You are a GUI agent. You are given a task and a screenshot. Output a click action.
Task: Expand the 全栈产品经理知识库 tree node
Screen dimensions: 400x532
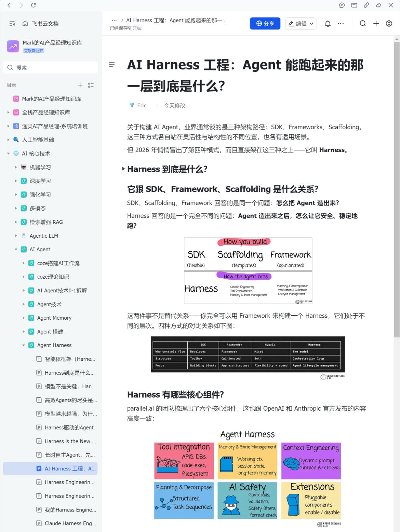pyautogui.click(x=9, y=112)
